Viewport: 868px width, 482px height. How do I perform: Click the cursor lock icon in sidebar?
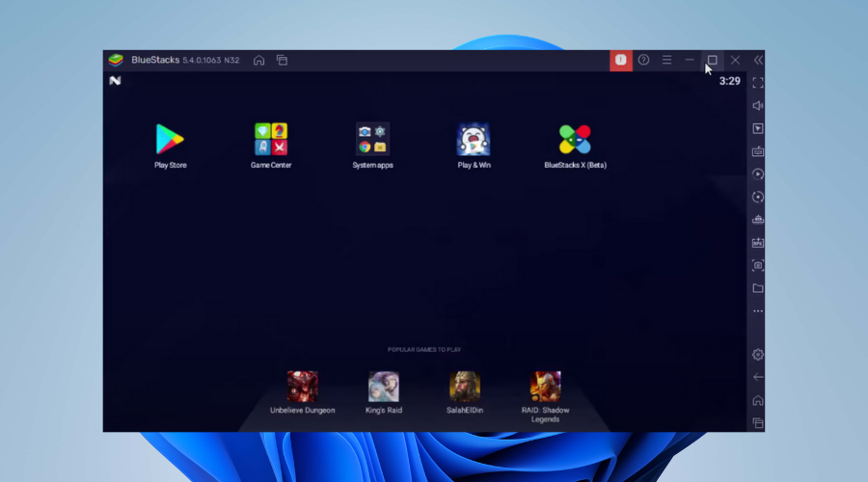758,128
